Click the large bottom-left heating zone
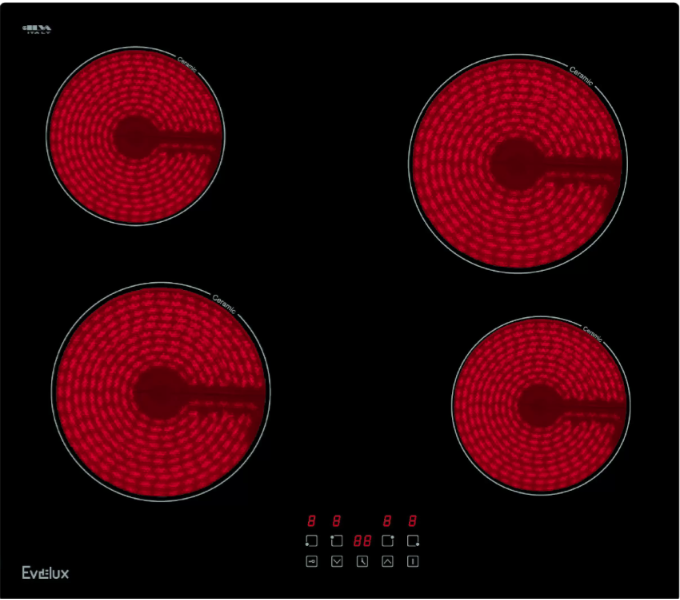680x600 pixels. (x=160, y=391)
